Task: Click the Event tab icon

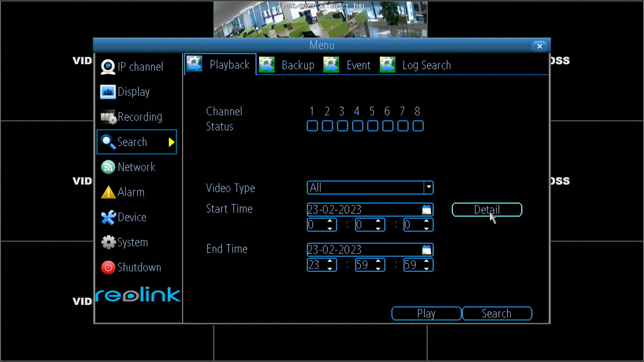Action: click(331, 65)
